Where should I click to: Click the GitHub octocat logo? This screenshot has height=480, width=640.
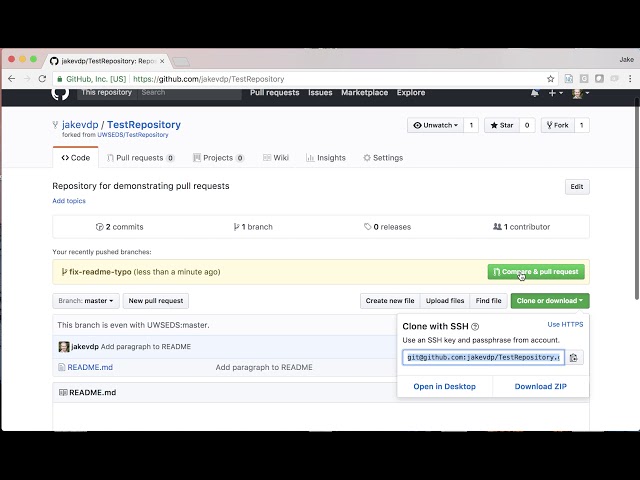(60, 93)
